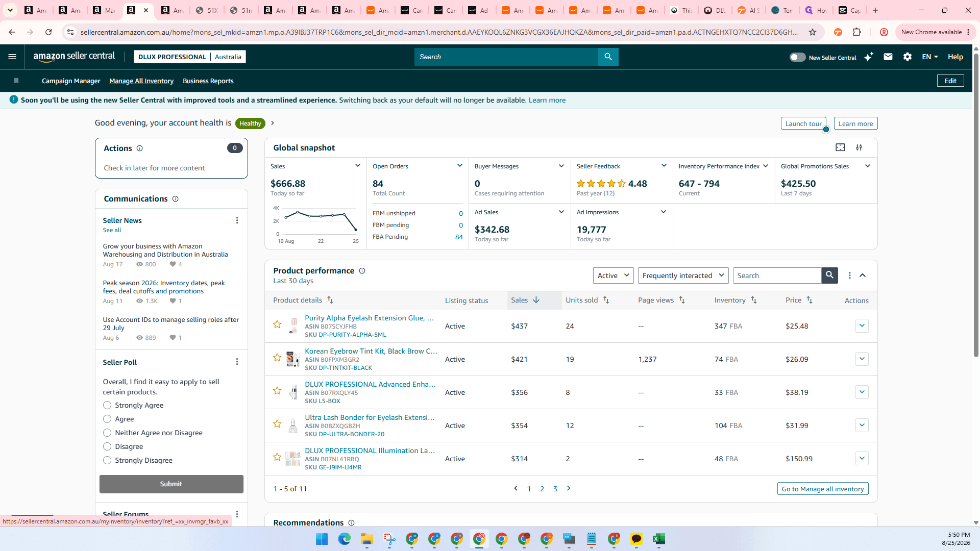The image size is (980, 551).
Task: Select Strongly Agree radio option
Action: (107, 405)
